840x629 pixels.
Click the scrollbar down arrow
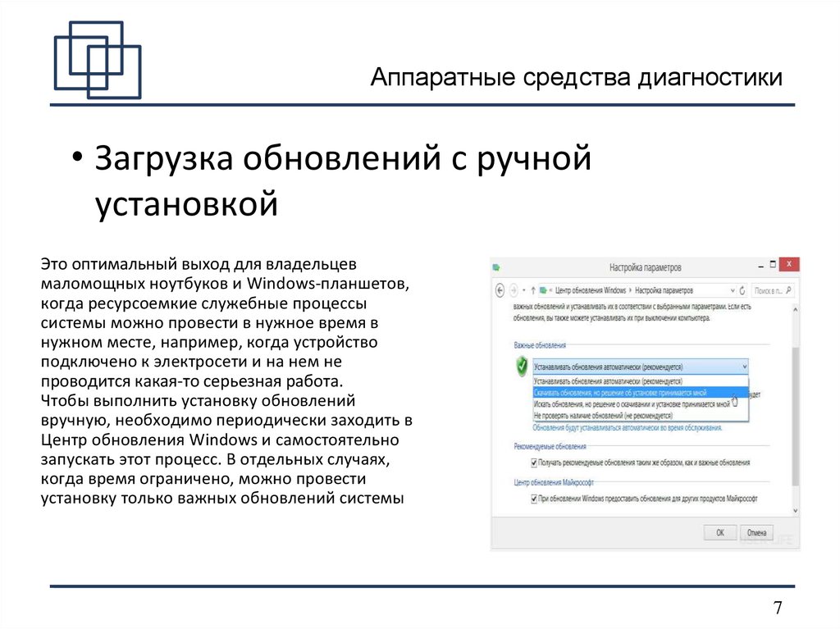click(795, 511)
